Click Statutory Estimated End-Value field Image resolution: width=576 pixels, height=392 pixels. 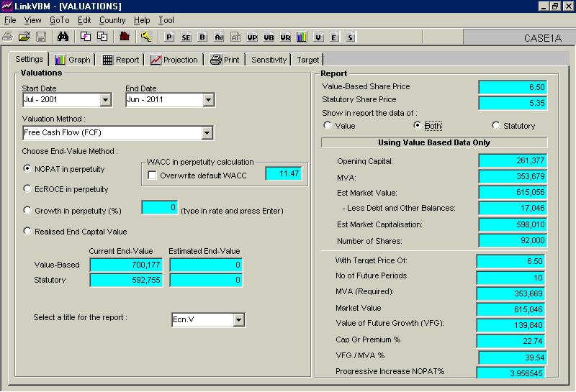pyautogui.click(x=206, y=280)
